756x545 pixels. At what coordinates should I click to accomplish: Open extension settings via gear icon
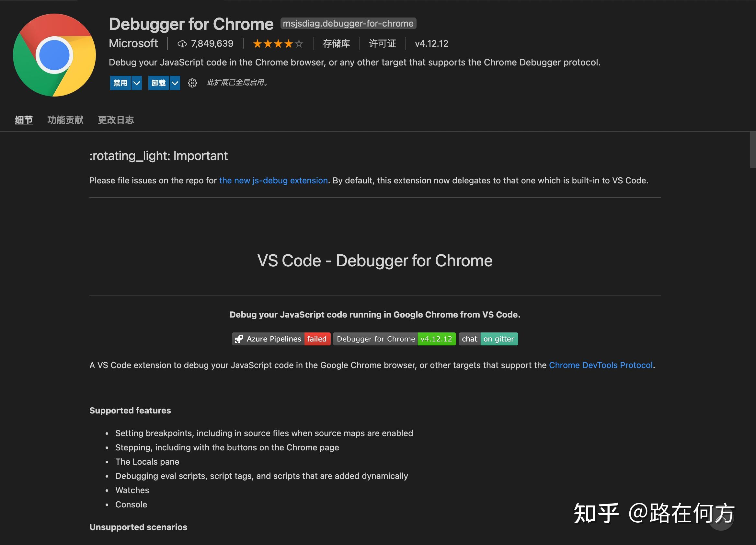193,83
